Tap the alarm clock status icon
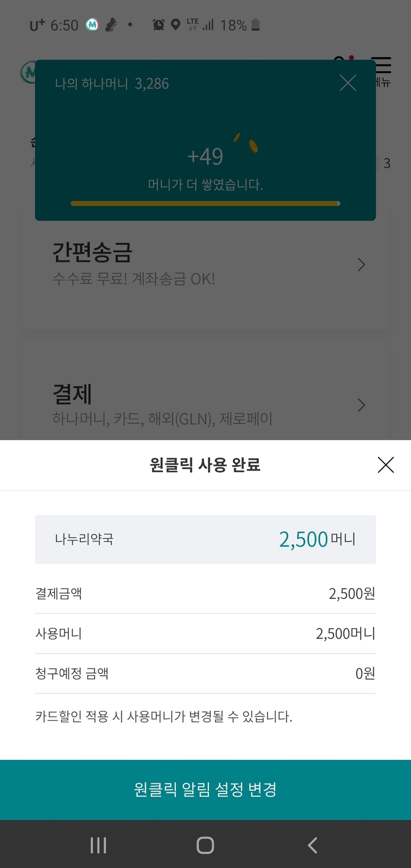This screenshot has height=868, width=411. tap(158, 25)
